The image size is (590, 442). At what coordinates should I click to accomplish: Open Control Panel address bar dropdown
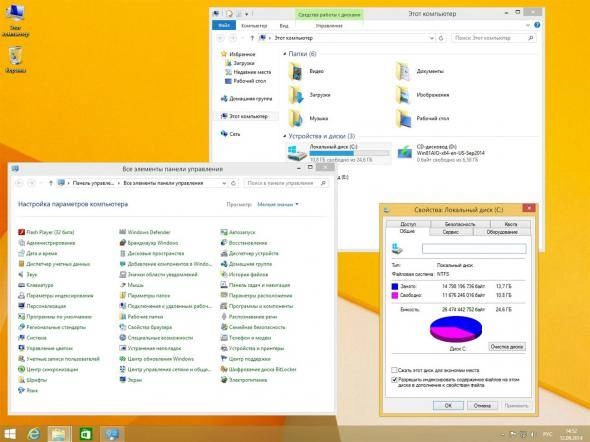pos(224,183)
